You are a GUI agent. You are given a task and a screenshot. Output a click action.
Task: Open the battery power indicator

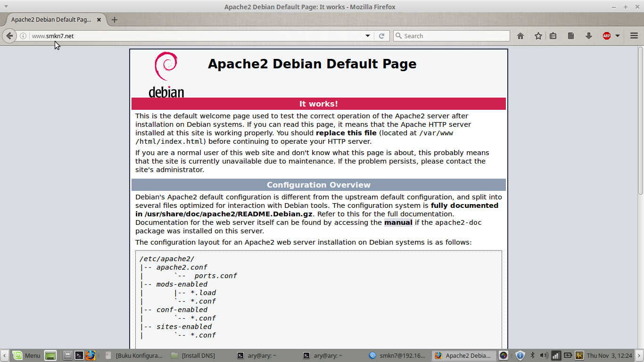pos(568,355)
